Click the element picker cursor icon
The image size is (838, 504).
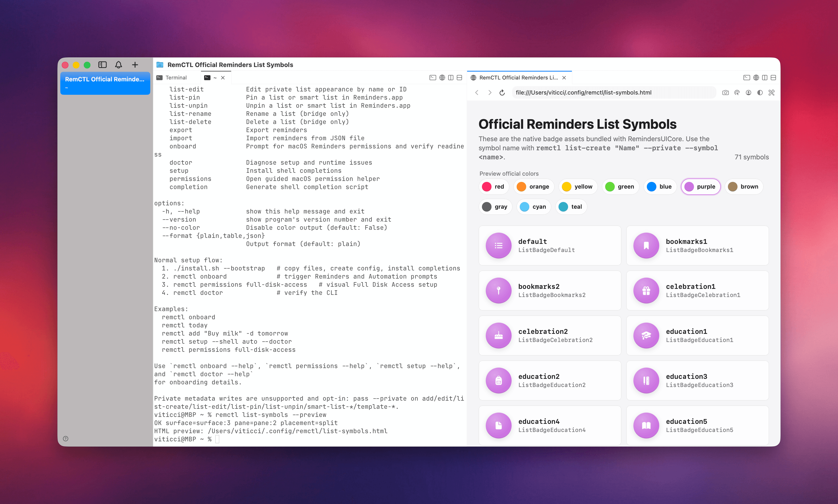click(737, 93)
